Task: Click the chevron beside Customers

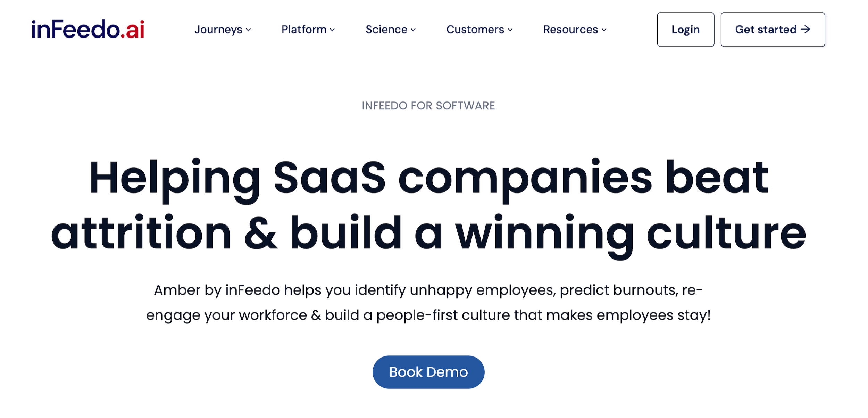Action: coord(510,30)
